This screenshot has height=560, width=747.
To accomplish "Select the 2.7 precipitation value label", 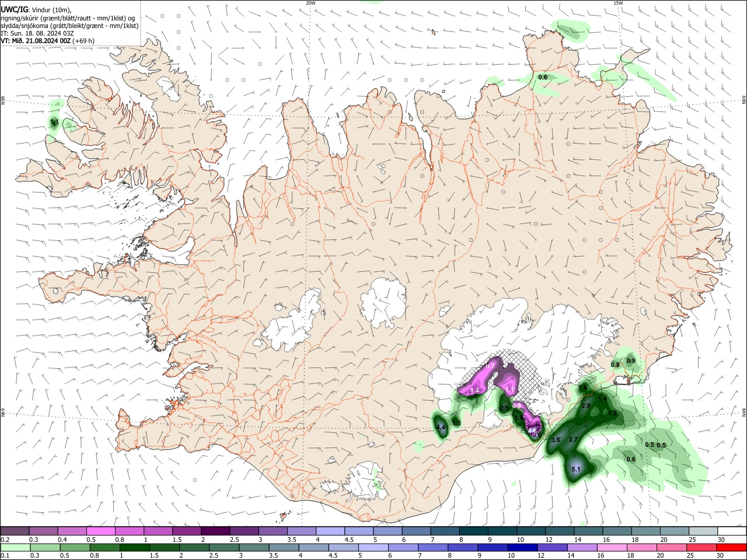I will tap(573, 439).
